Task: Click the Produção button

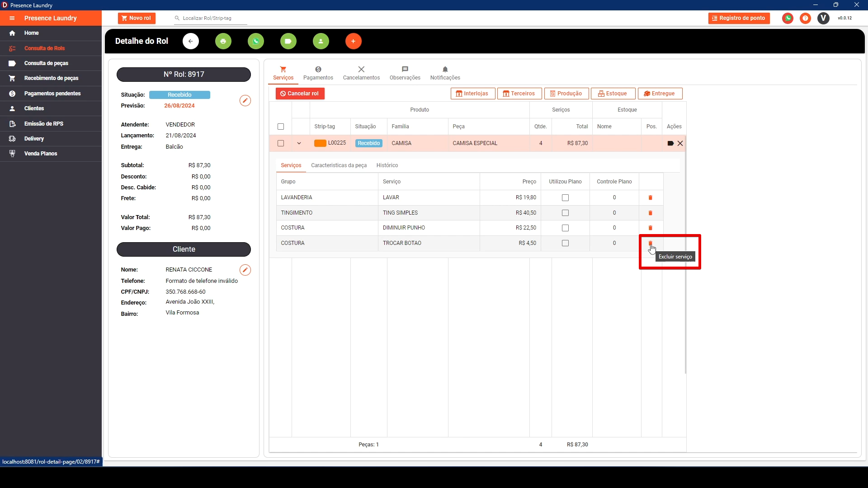Action: point(566,94)
